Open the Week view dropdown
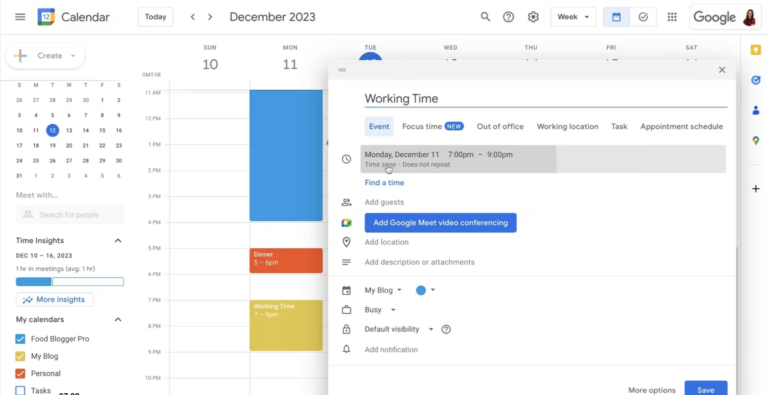 click(573, 17)
